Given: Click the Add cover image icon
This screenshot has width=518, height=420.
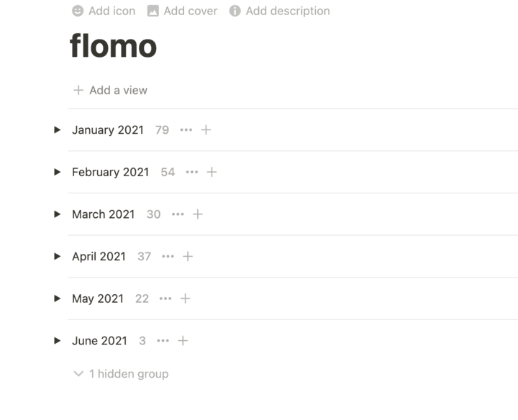Looking at the screenshot, I should pyautogui.click(x=153, y=11).
